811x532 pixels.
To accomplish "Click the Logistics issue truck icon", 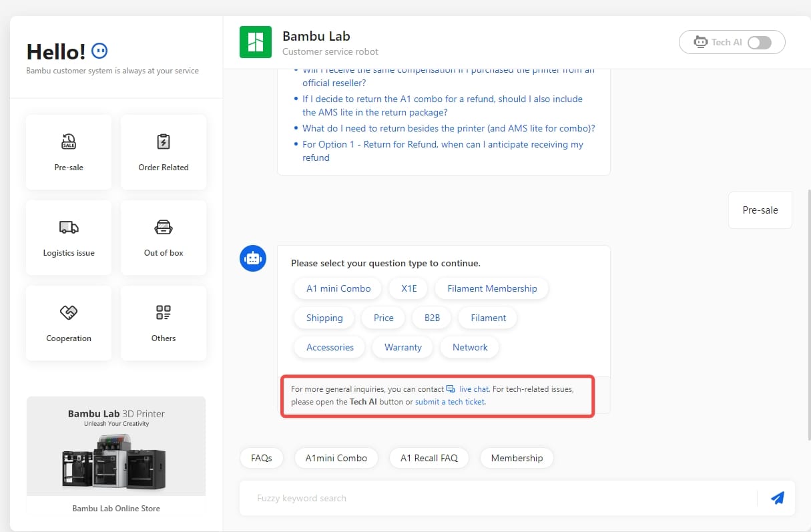I will coord(69,228).
